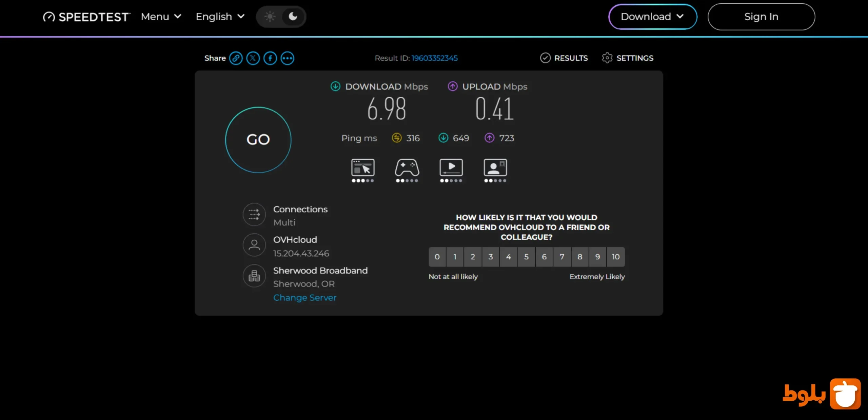This screenshot has width=868, height=420.
Task: Start test with GO button
Action: [258, 140]
